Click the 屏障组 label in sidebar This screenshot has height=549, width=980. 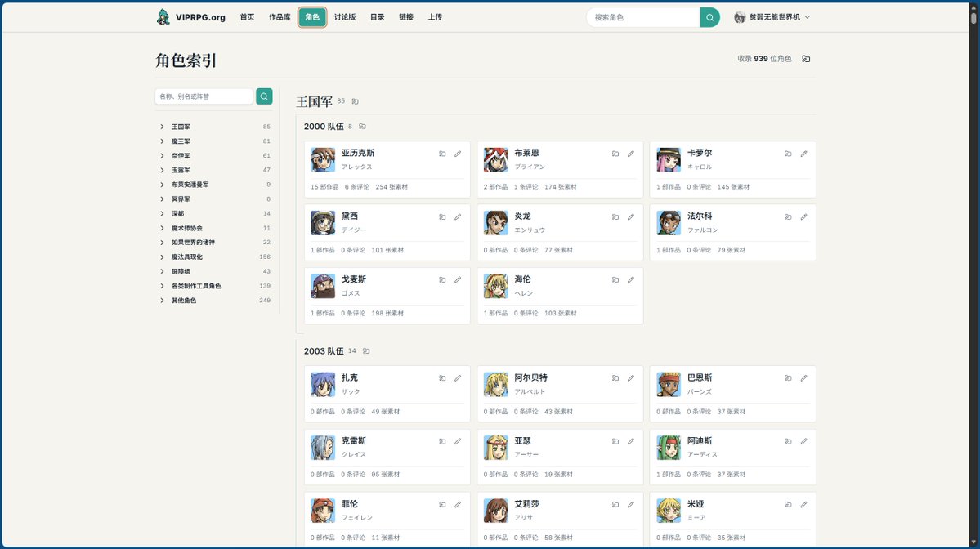point(181,272)
